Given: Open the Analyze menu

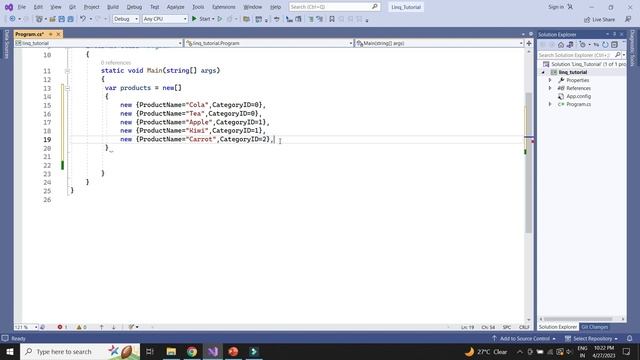Looking at the screenshot, I should (x=176, y=7).
